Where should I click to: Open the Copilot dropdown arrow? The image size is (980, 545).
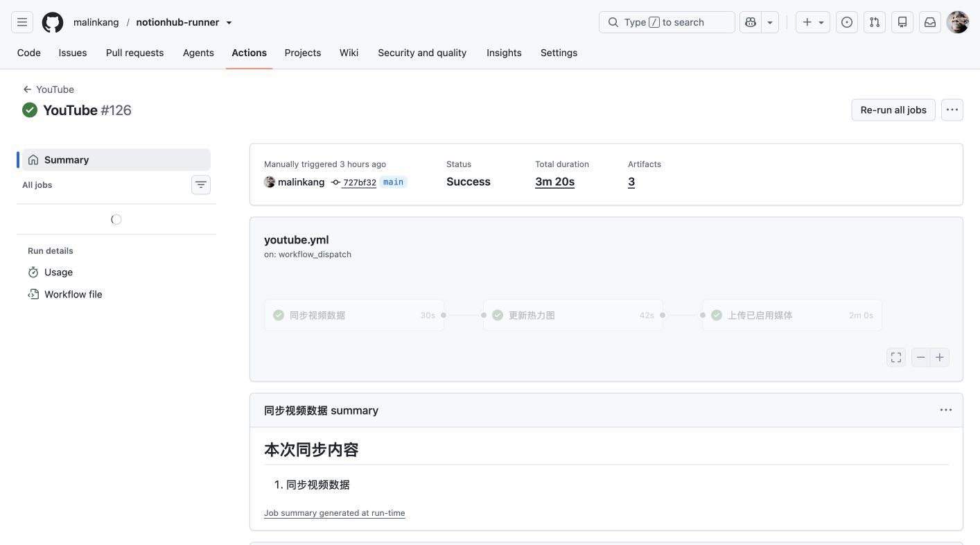click(770, 22)
